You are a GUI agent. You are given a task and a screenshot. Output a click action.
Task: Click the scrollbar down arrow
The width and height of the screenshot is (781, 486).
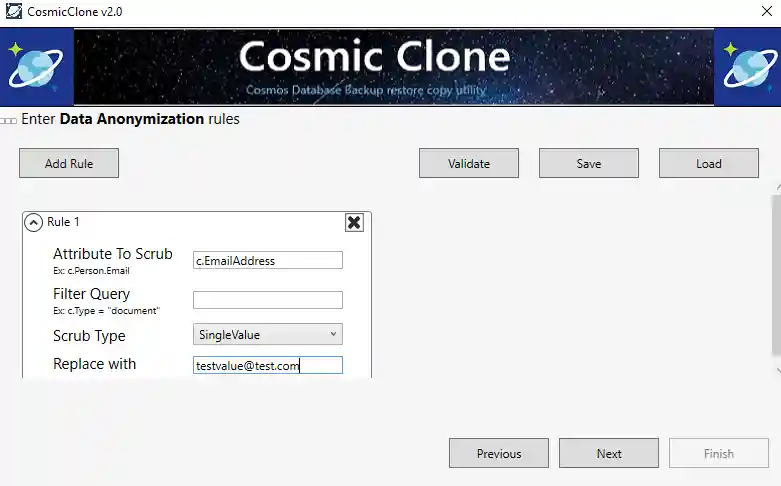pyautogui.click(x=778, y=370)
